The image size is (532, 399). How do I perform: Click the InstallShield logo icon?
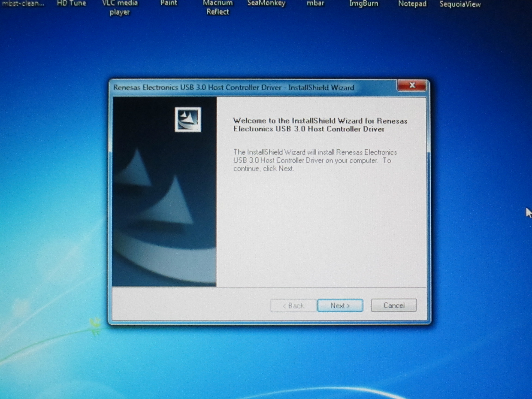click(x=188, y=120)
